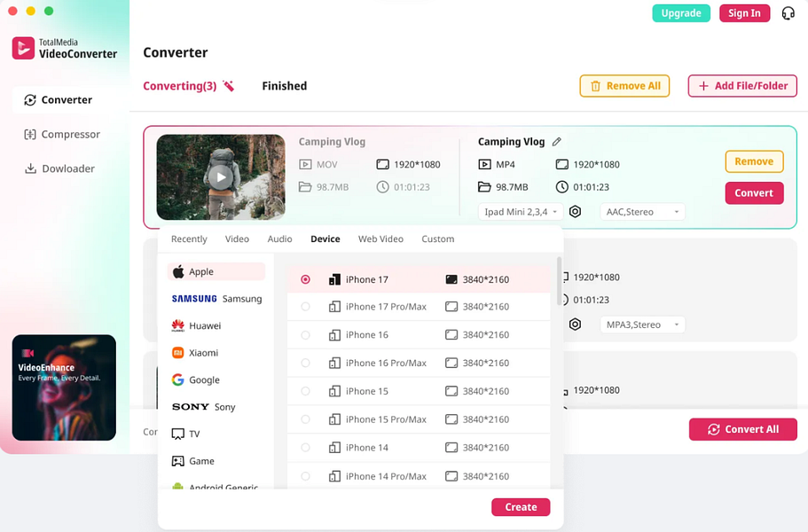This screenshot has height=532, width=808.
Task: Open the Finished tab
Action: pos(285,86)
